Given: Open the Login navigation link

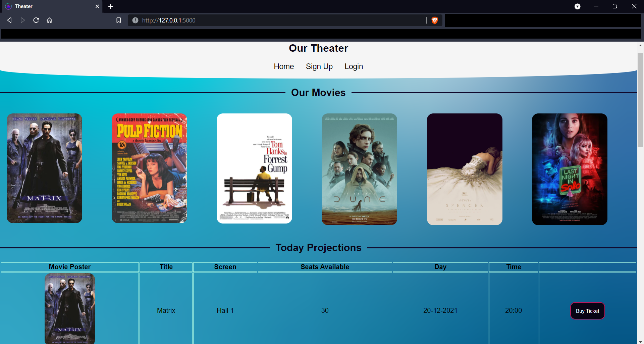Looking at the screenshot, I should click(354, 66).
